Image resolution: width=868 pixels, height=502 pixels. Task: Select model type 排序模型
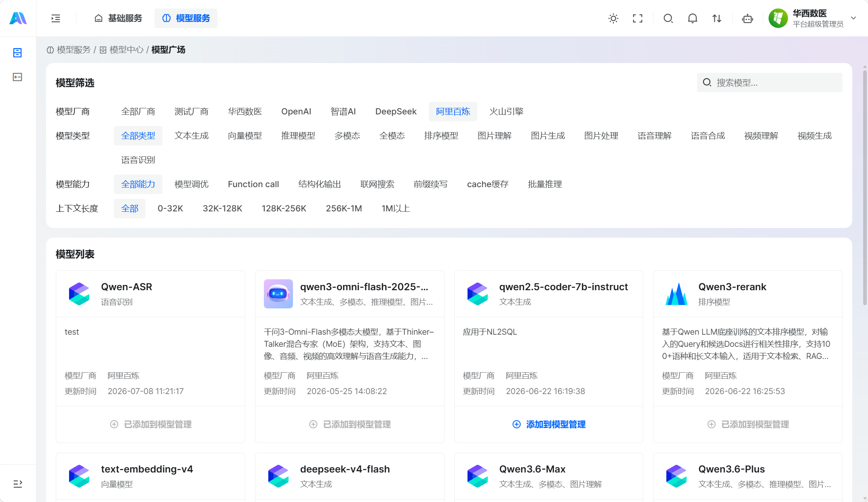click(441, 136)
